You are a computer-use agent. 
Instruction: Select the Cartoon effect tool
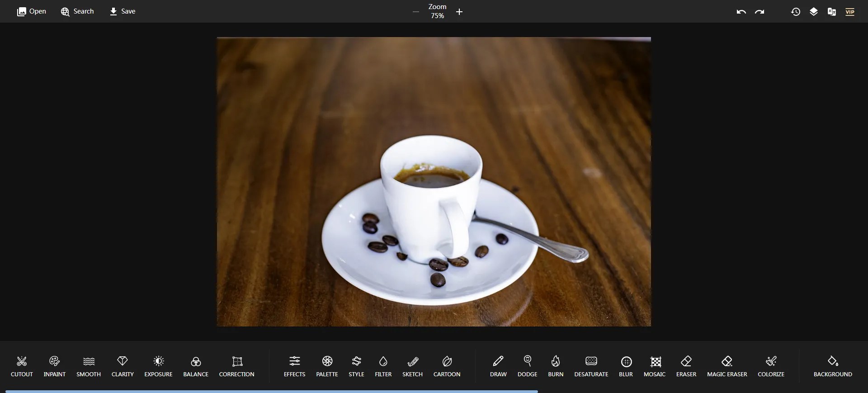[x=447, y=366]
